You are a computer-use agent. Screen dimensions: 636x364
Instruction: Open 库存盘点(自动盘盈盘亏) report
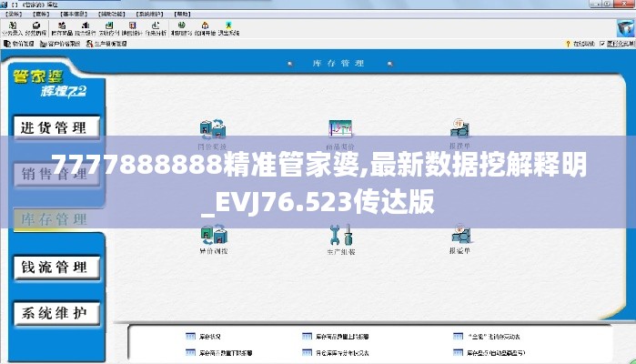[x=496, y=353]
